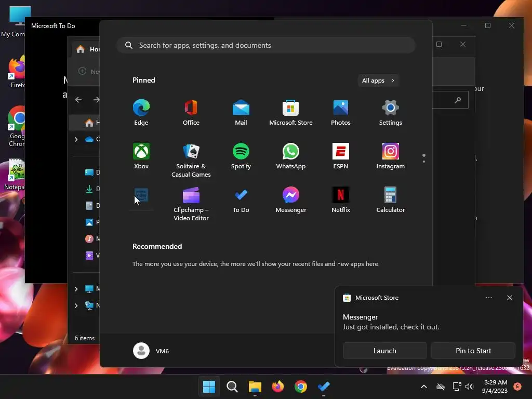
Task: Select Downloads in File Explorer sidebar
Action: pos(92,189)
